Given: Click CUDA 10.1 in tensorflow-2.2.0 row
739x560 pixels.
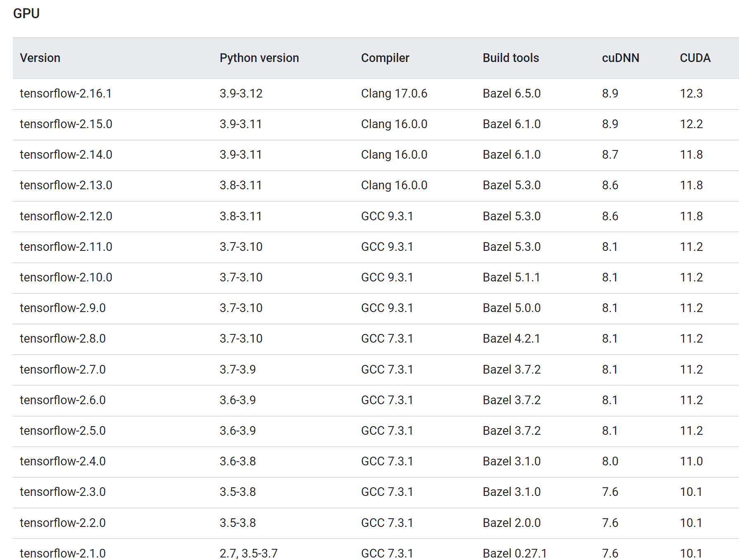Looking at the screenshot, I should pos(691,523).
